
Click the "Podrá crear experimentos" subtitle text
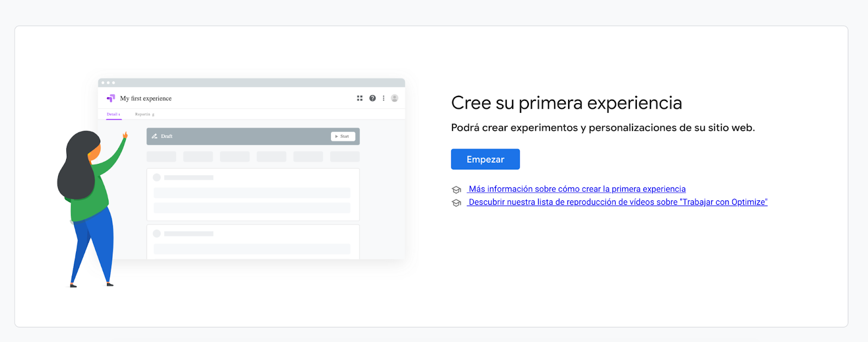(x=603, y=128)
